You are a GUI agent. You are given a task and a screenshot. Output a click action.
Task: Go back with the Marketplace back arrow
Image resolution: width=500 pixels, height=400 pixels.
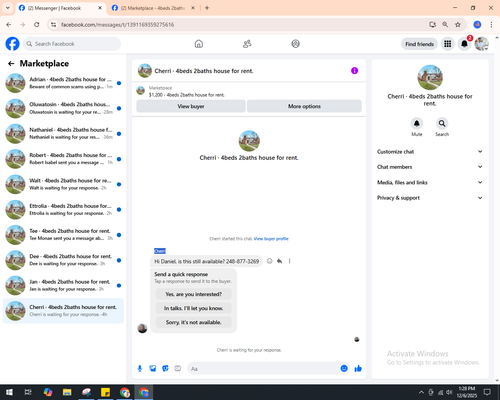(11, 63)
